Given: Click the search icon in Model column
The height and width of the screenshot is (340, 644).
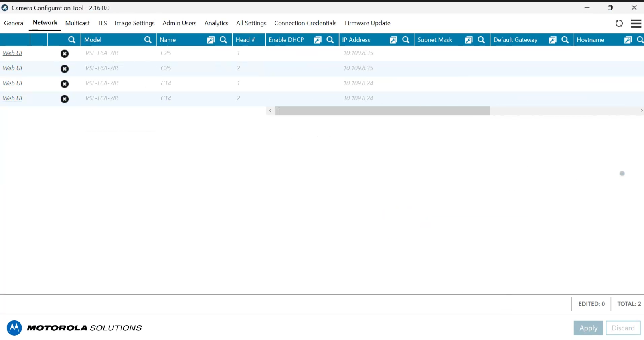Looking at the screenshot, I should (148, 40).
